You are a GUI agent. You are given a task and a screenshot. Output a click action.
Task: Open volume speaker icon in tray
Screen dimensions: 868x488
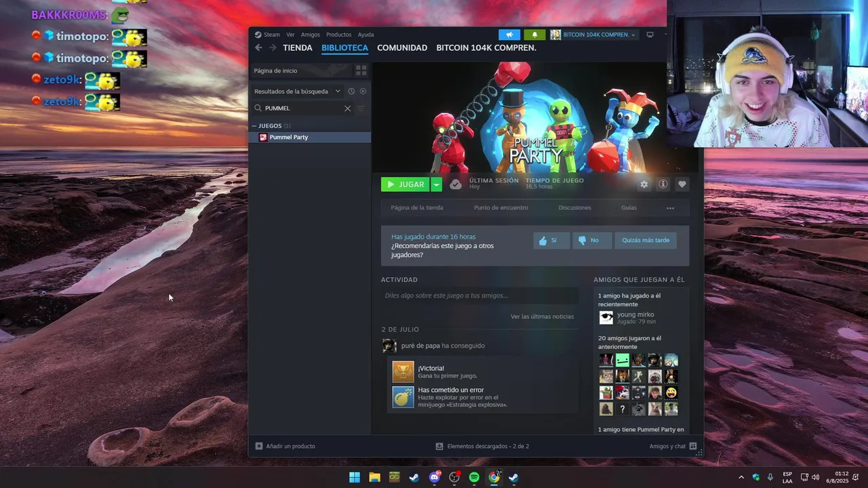tap(815, 477)
